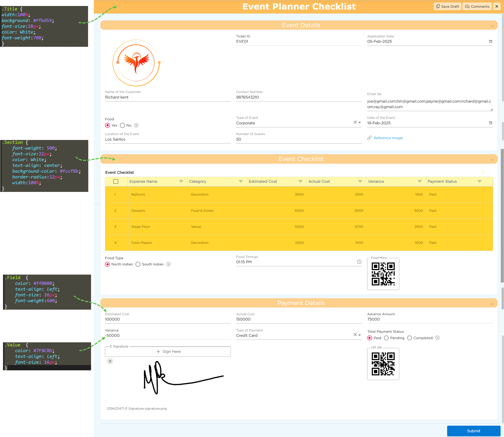Open the Reference Image link
Screen dimensions: 504x437
coord(388,138)
